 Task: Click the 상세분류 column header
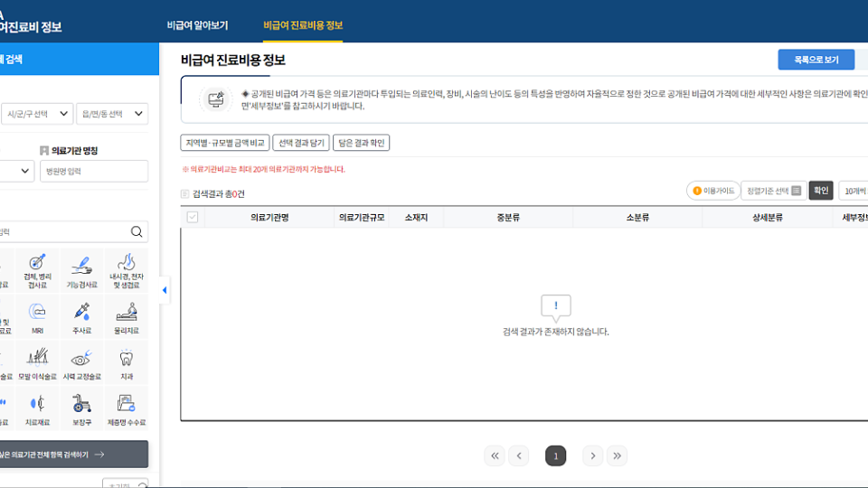[x=768, y=218]
